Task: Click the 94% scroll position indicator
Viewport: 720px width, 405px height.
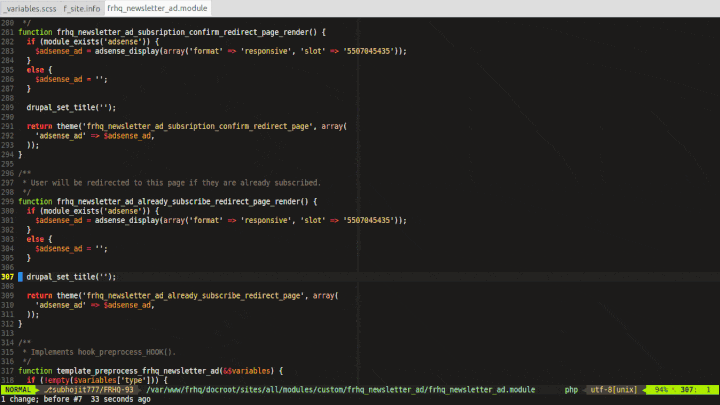Action: point(661,389)
